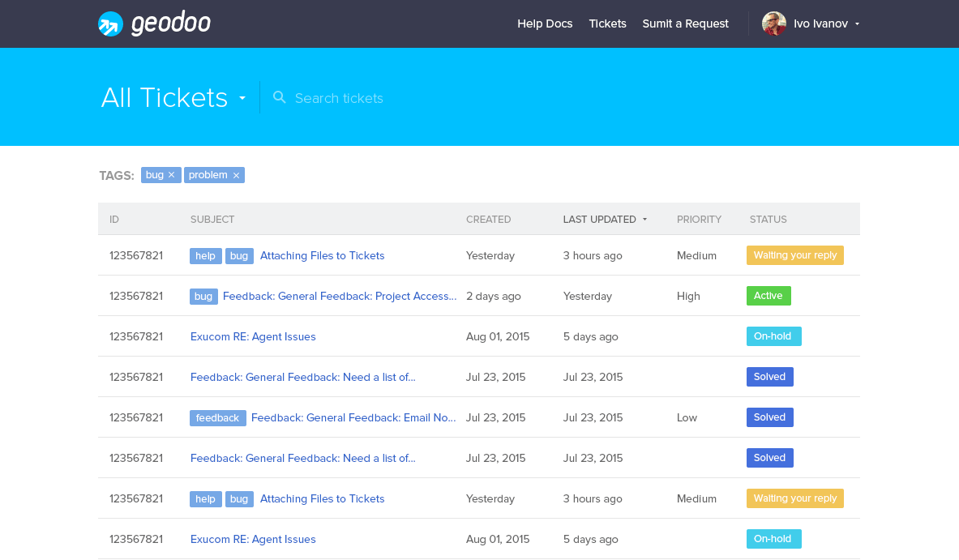The width and height of the screenshot is (959, 560).
Task: Click the first On-hold status badge
Action: coord(773,336)
